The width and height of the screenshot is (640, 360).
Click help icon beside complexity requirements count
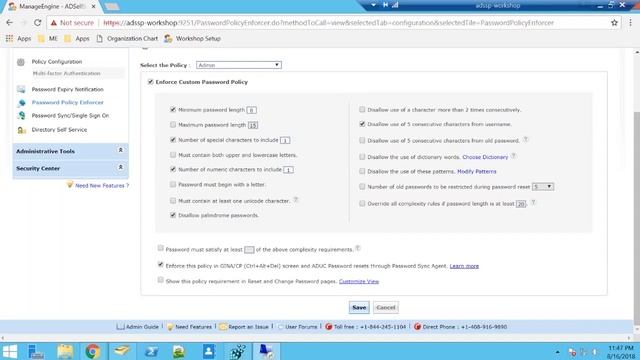click(x=358, y=248)
